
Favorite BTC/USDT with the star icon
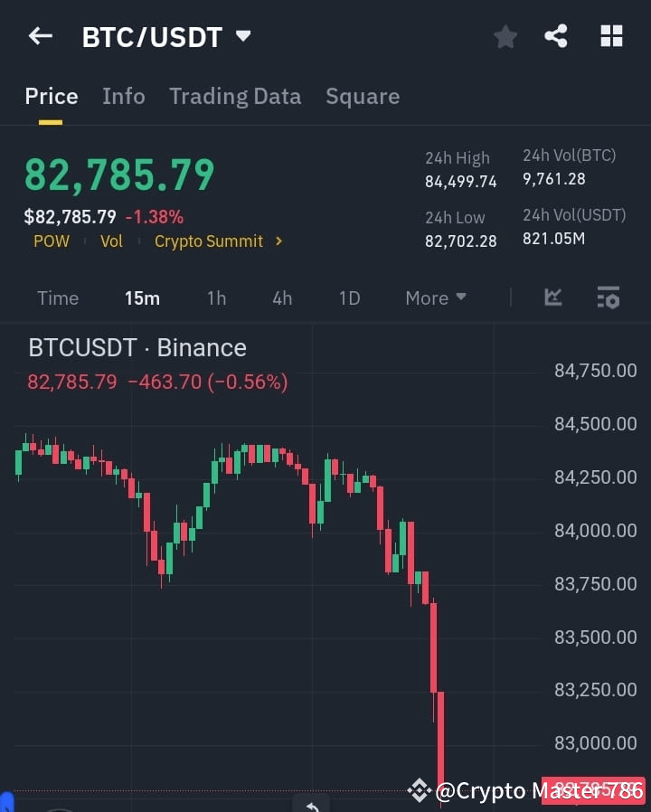click(x=505, y=36)
